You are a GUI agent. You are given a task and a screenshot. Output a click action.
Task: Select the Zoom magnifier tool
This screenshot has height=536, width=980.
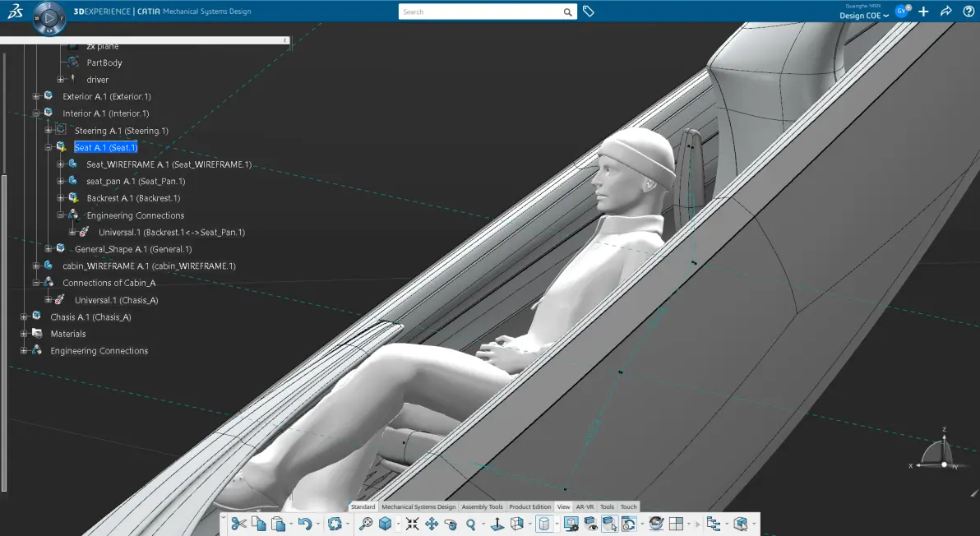[470, 524]
